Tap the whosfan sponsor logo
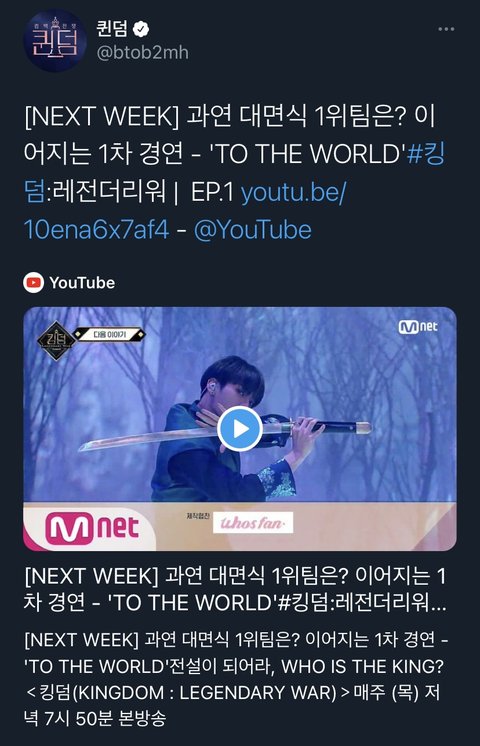 tap(253, 523)
